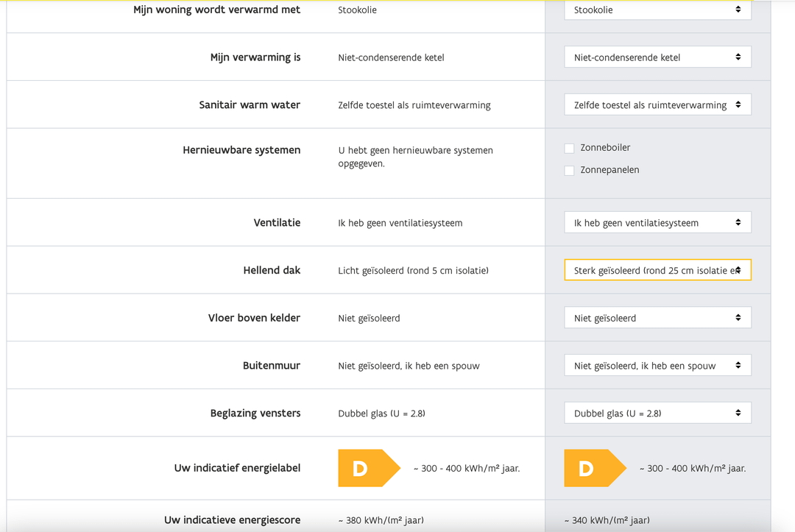
Task: Expand the Buitenmuur insulation dropdown
Action: [657, 365]
